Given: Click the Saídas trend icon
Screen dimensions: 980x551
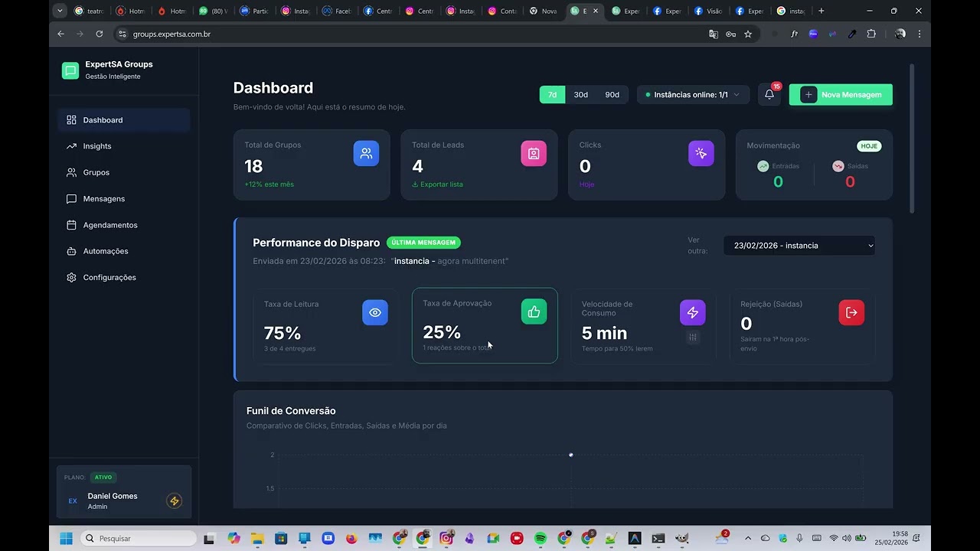Looking at the screenshot, I should [838, 166].
